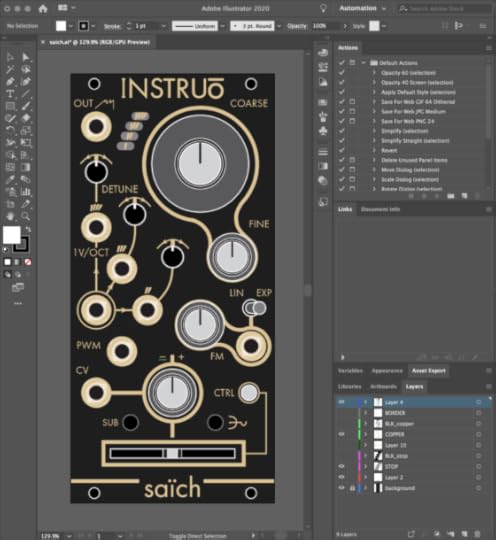Select the Gradient tool

[26, 167]
